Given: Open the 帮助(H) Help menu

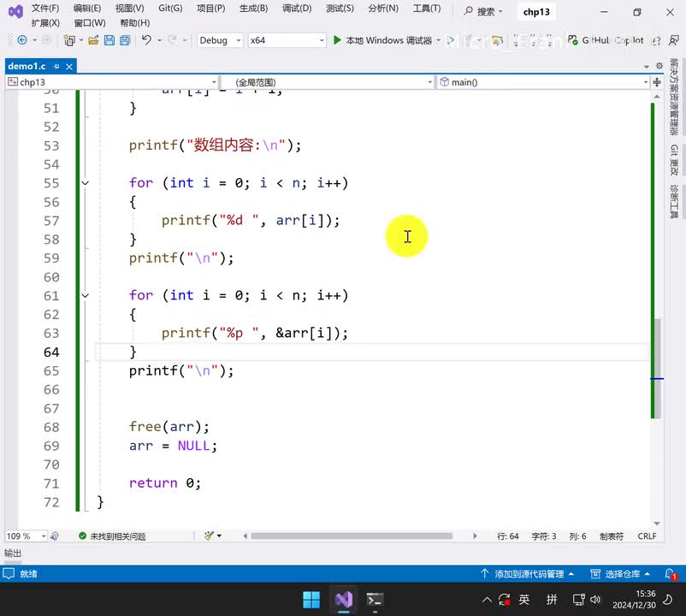Looking at the screenshot, I should tap(135, 23).
